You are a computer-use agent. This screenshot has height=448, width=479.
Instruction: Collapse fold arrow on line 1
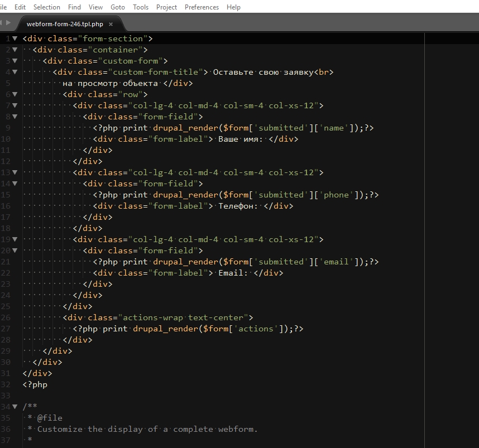(15, 38)
